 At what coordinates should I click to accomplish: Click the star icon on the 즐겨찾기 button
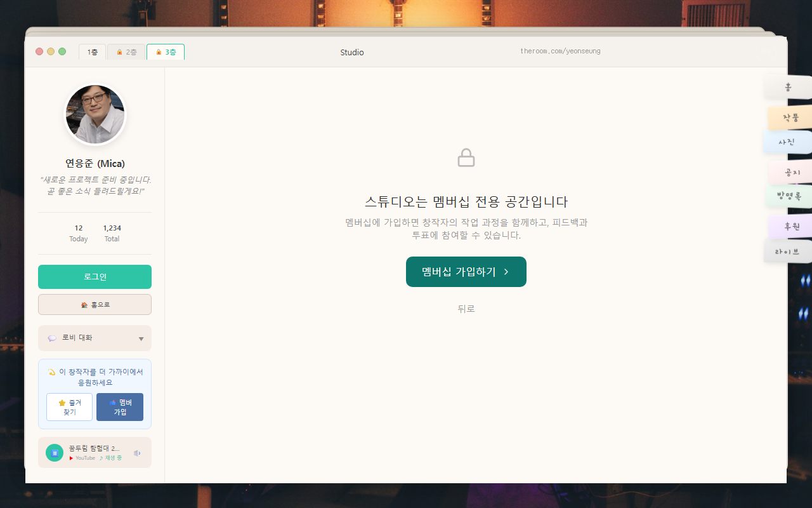click(x=62, y=401)
